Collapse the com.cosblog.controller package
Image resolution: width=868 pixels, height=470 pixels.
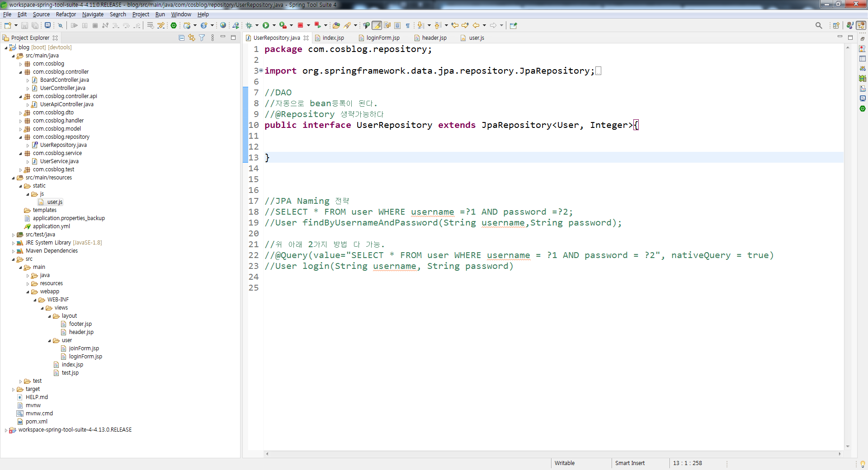20,72
